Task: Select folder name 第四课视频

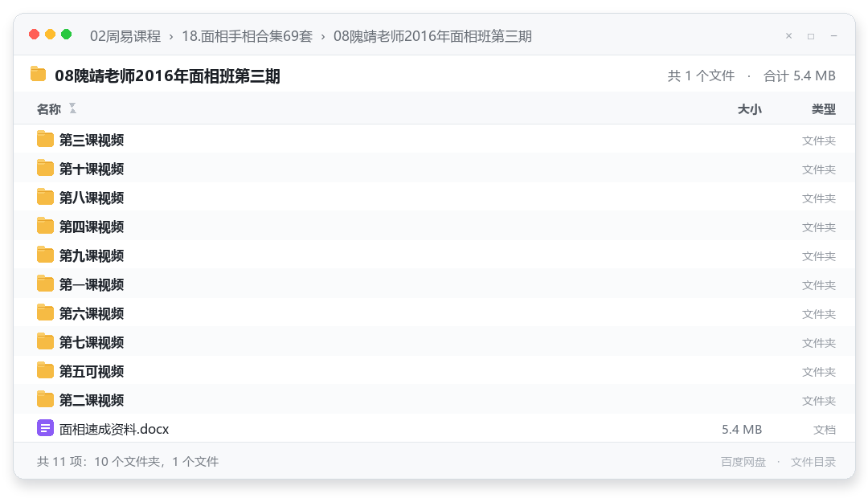Action: (x=92, y=227)
